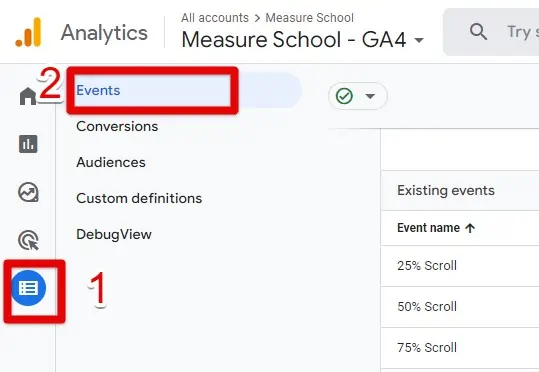The width and height of the screenshot is (539, 372).
Task: Open the 50% Scroll event row
Action: pyautogui.click(x=460, y=307)
